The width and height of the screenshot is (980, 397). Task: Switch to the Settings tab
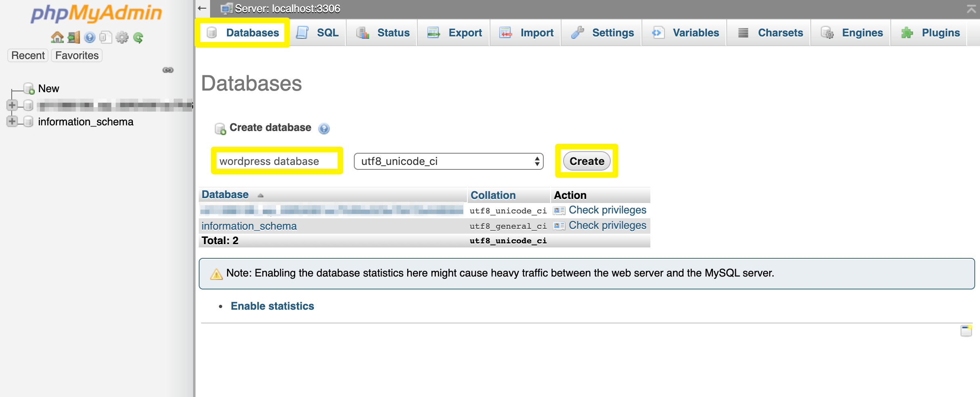602,33
